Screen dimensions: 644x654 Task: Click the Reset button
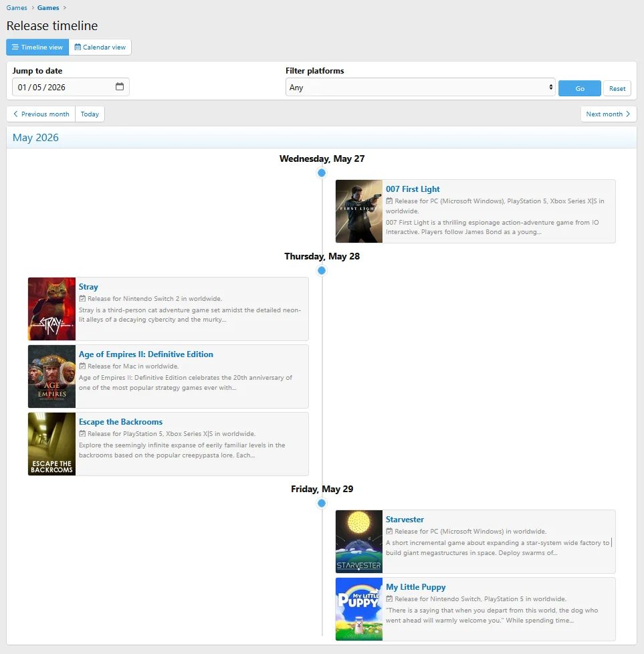tap(617, 88)
